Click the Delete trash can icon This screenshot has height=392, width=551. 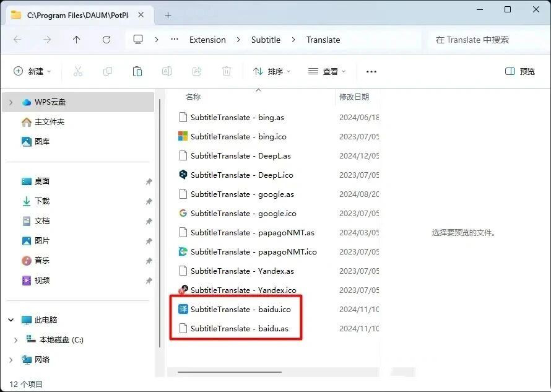click(x=227, y=71)
